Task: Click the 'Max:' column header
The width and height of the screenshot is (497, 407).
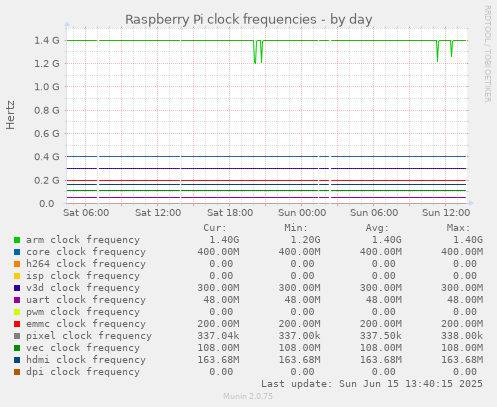Action: click(458, 228)
